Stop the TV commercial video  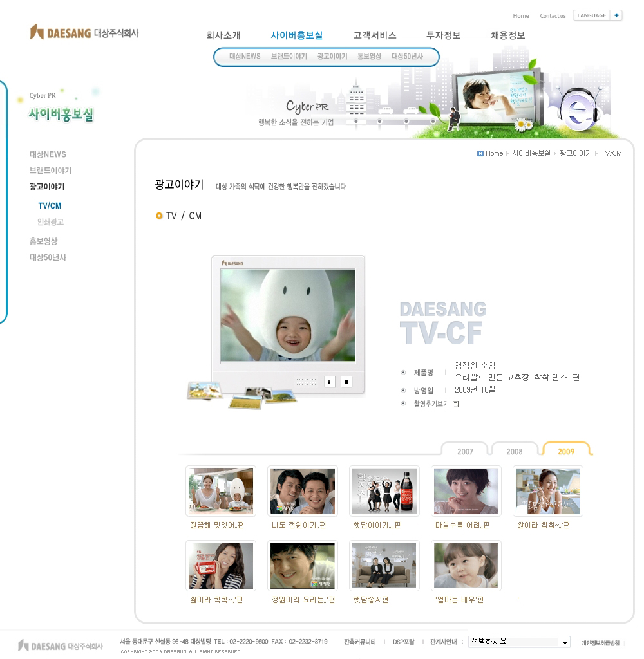coord(346,382)
